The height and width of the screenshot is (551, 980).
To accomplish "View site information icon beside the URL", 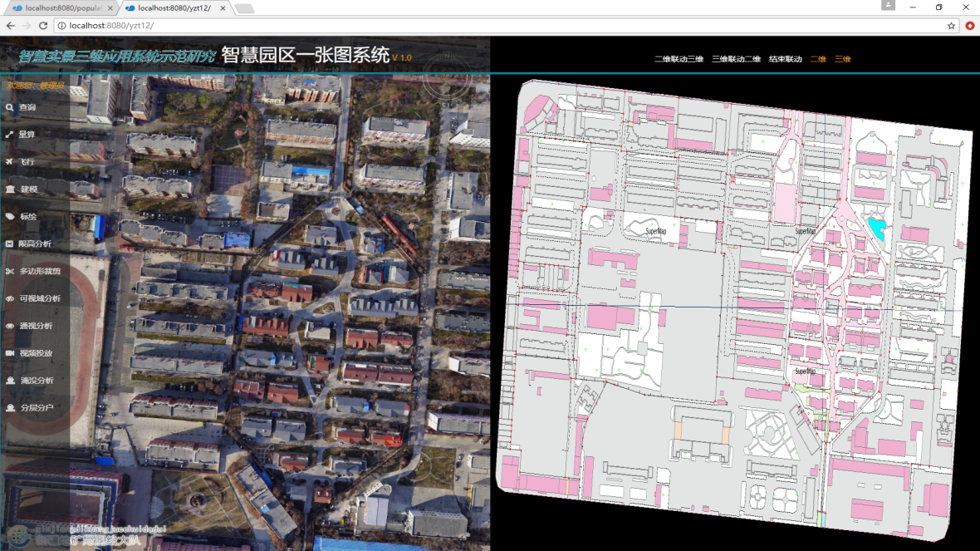I will (62, 26).
